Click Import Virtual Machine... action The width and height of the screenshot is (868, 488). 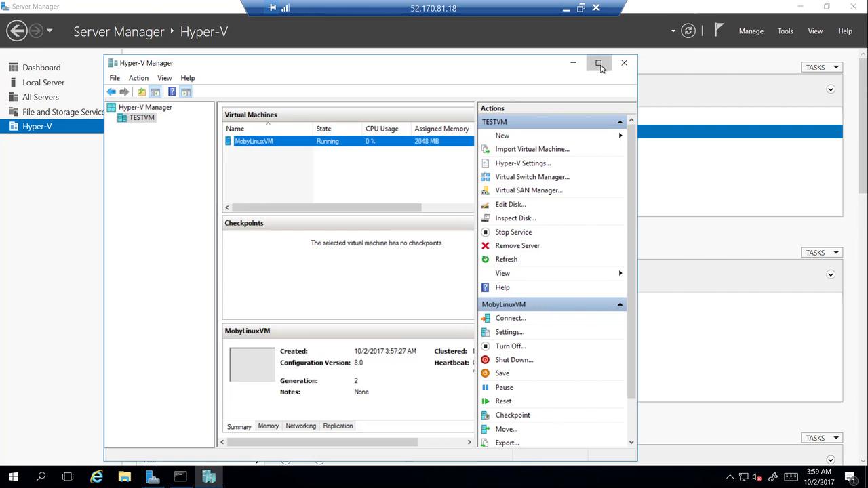(x=532, y=149)
